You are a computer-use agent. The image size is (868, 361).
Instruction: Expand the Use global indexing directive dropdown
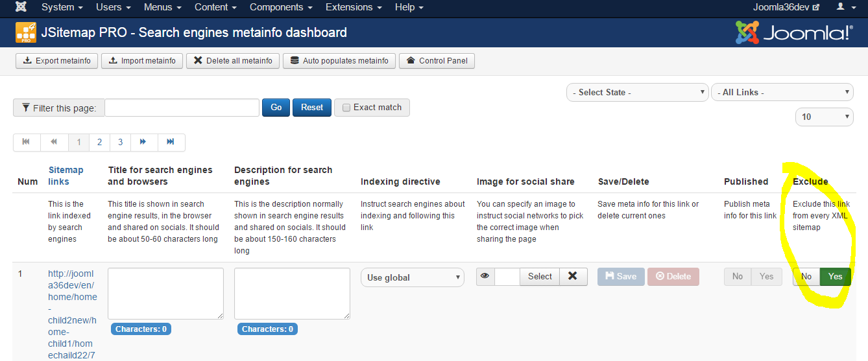(x=413, y=277)
